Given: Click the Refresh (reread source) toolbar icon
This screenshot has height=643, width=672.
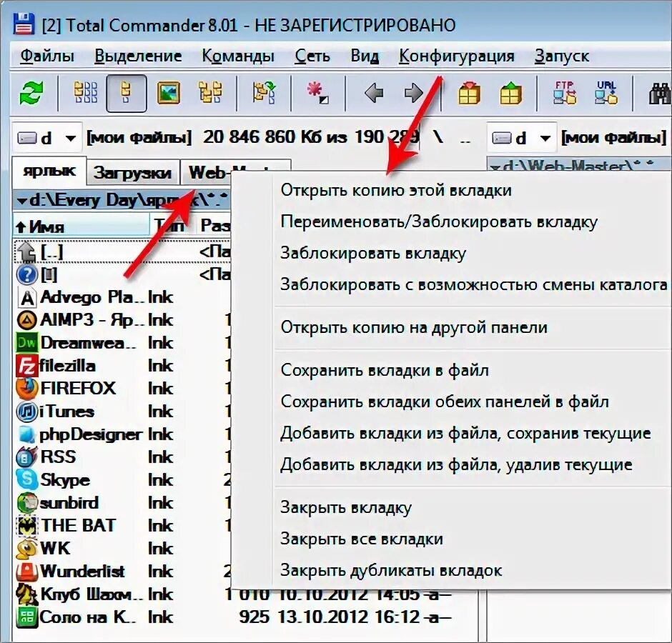Looking at the screenshot, I should click(x=31, y=93).
